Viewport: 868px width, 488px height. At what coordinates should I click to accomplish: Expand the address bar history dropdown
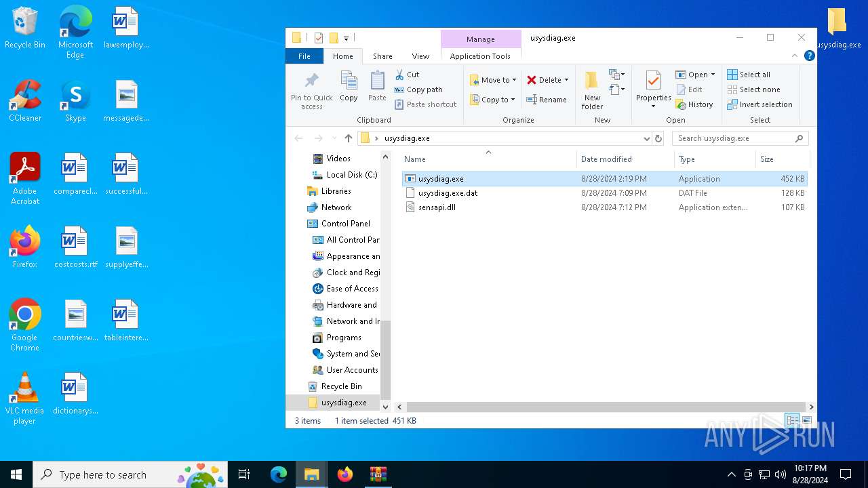(x=646, y=138)
